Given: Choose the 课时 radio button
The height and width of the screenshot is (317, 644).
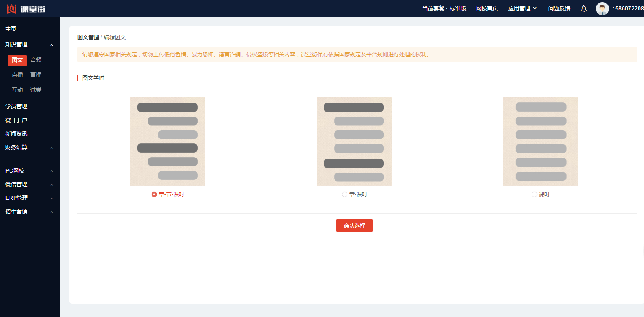Looking at the screenshot, I should pyautogui.click(x=534, y=194).
